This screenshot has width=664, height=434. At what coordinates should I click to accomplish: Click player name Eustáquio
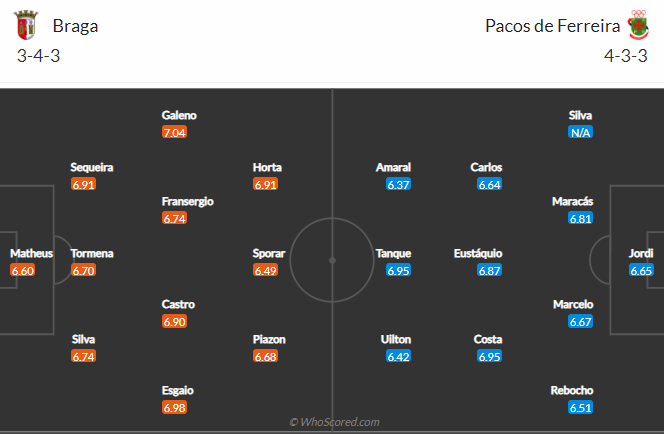[478, 253]
